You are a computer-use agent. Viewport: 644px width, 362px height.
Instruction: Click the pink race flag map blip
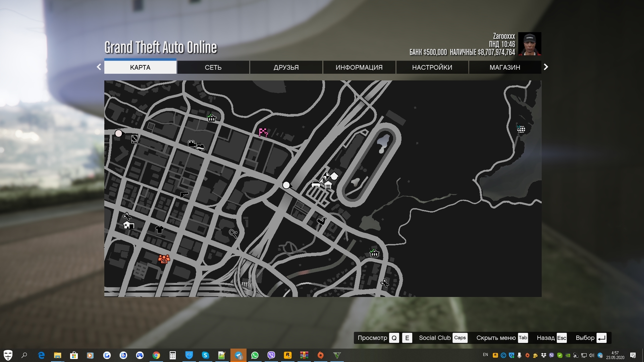point(263,132)
